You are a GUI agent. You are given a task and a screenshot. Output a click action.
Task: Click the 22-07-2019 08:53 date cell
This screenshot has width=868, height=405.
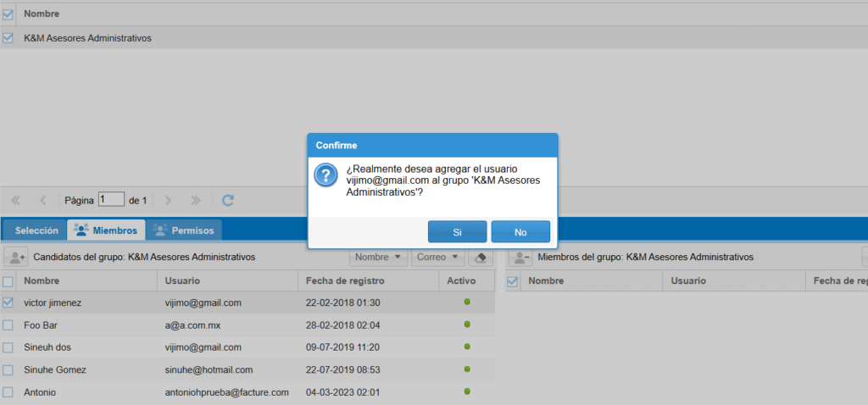(x=342, y=369)
